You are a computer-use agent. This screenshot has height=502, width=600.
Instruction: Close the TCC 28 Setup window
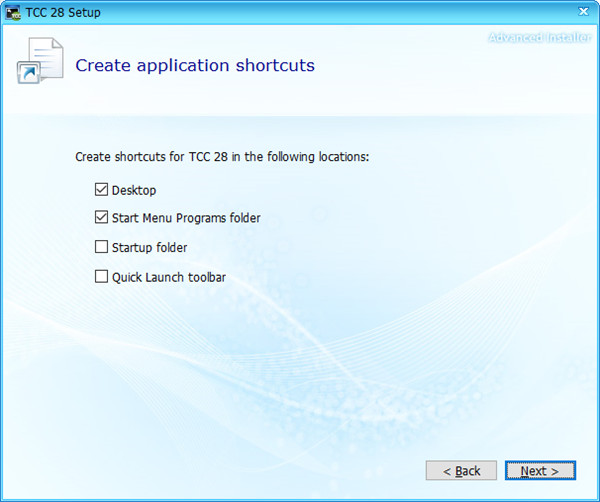point(583,12)
